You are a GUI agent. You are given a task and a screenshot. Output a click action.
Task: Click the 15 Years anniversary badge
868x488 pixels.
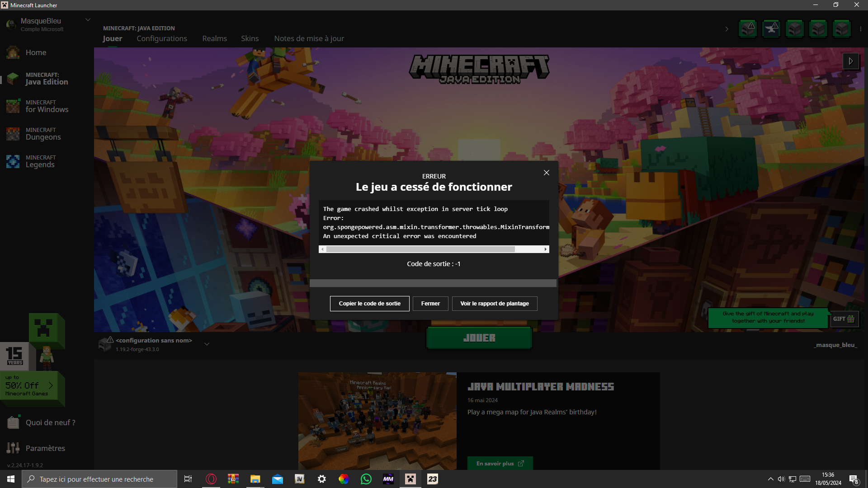[x=14, y=356]
